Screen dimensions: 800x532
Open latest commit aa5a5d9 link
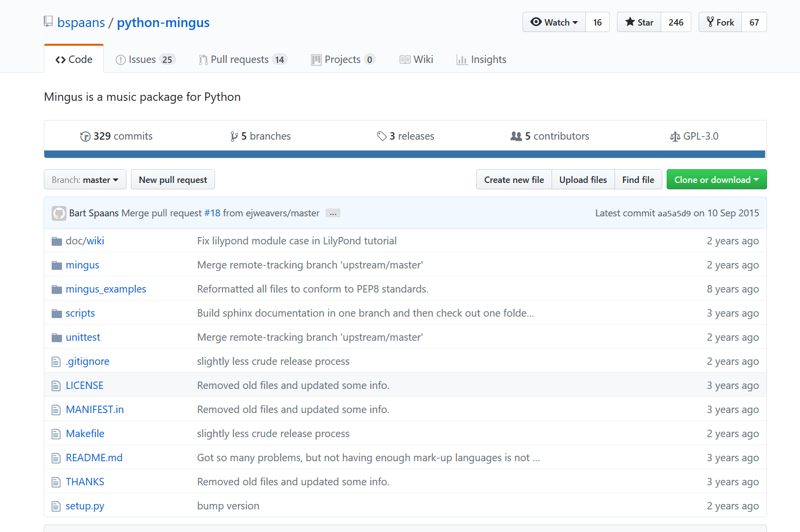point(674,213)
